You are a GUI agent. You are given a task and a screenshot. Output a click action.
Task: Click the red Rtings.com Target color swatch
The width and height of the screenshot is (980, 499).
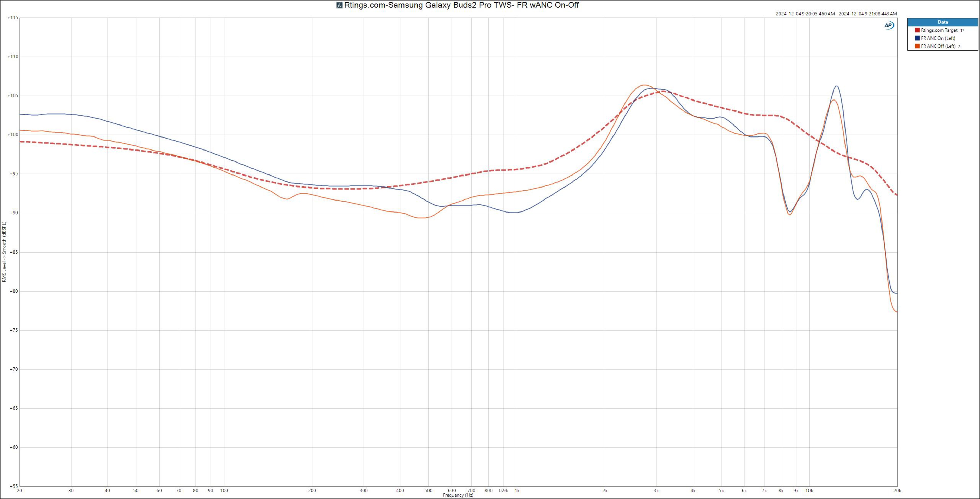(x=917, y=30)
